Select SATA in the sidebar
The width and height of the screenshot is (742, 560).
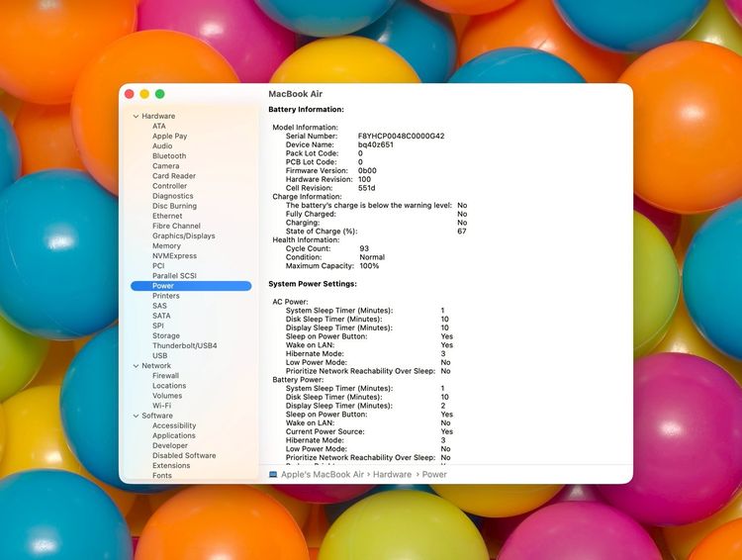coord(161,316)
